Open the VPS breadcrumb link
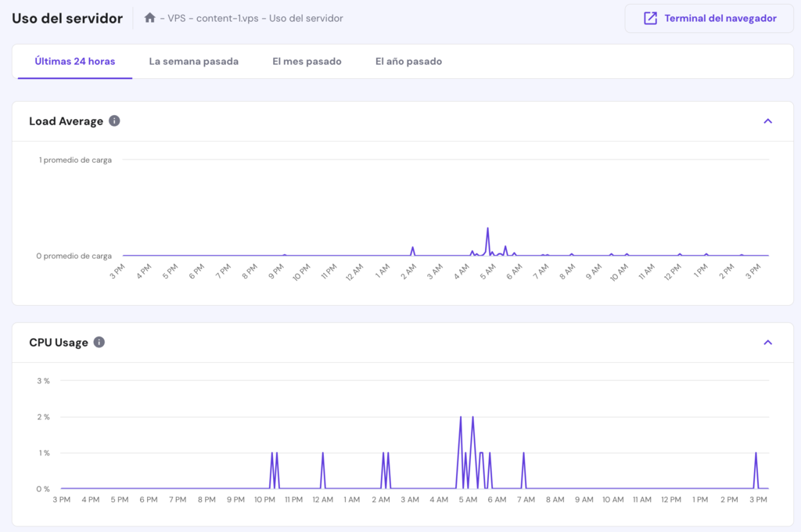The height and width of the screenshot is (532, 801). tap(176, 17)
